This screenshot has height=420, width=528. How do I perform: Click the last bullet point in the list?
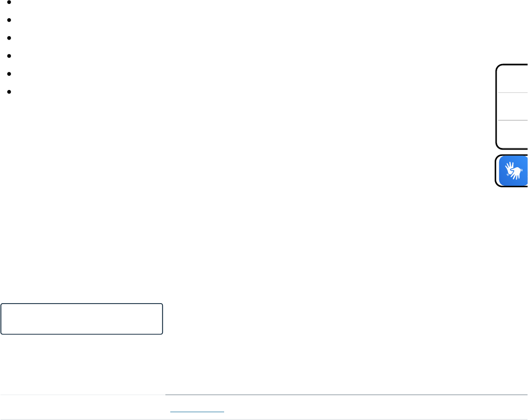click(x=9, y=91)
